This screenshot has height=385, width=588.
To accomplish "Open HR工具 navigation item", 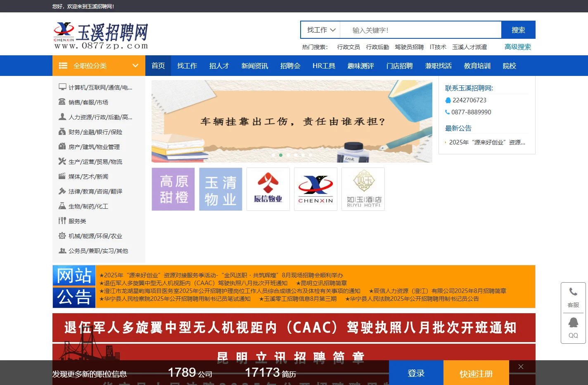I will coord(324,66).
